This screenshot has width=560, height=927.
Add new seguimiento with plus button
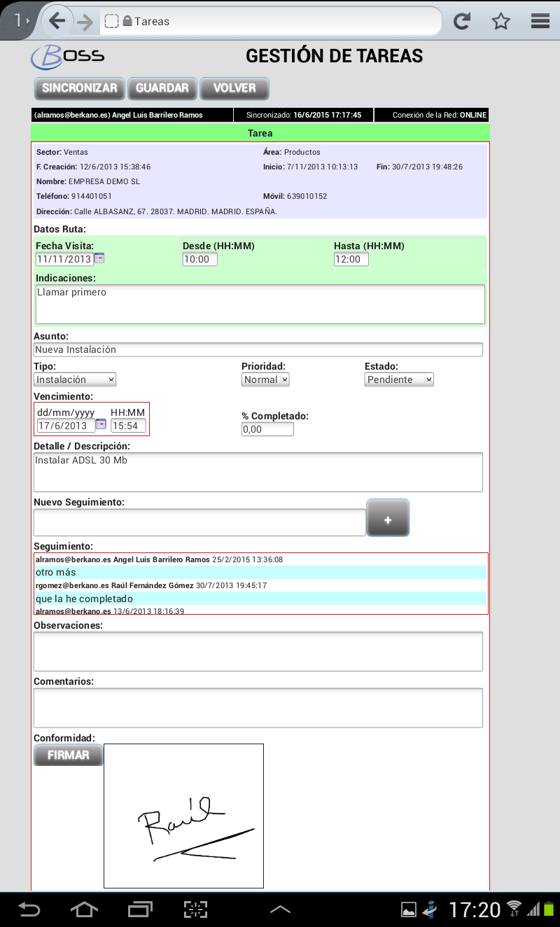(388, 518)
